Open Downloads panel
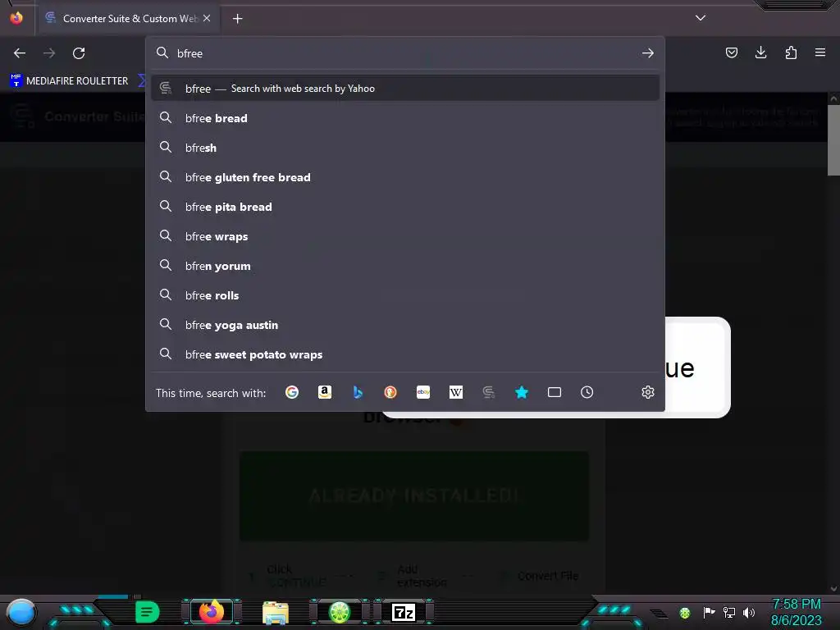This screenshot has height=630, width=840. tap(760, 52)
